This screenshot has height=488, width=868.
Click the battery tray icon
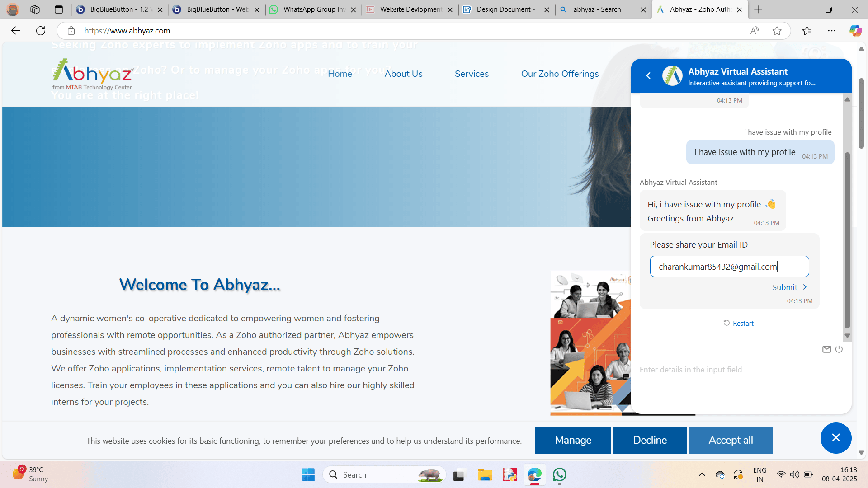[x=808, y=474]
